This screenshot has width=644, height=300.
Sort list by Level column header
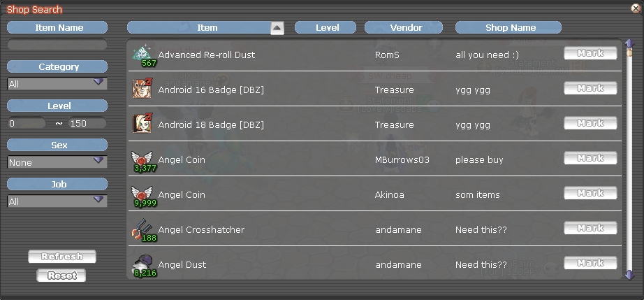(x=327, y=28)
